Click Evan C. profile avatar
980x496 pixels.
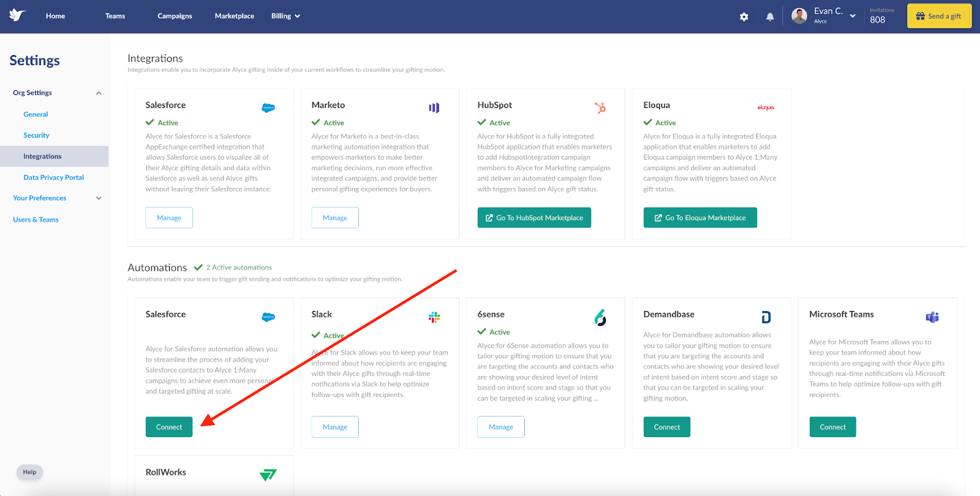pos(799,16)
